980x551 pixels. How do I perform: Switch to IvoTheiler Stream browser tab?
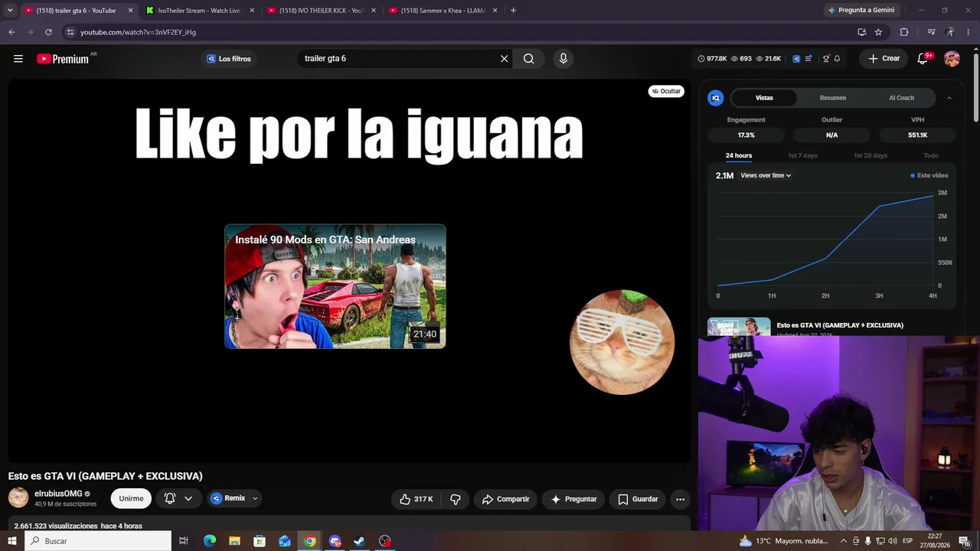tap(199, 11)
